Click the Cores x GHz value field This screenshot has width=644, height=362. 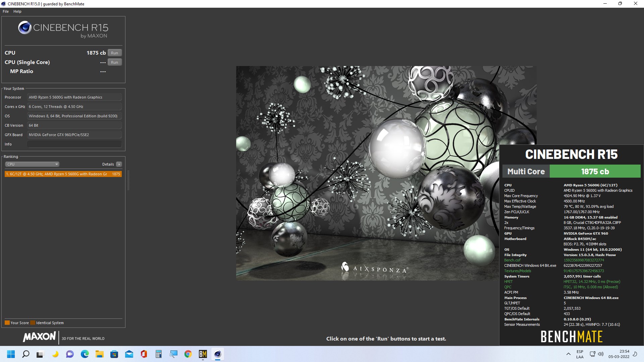point(74,107)
